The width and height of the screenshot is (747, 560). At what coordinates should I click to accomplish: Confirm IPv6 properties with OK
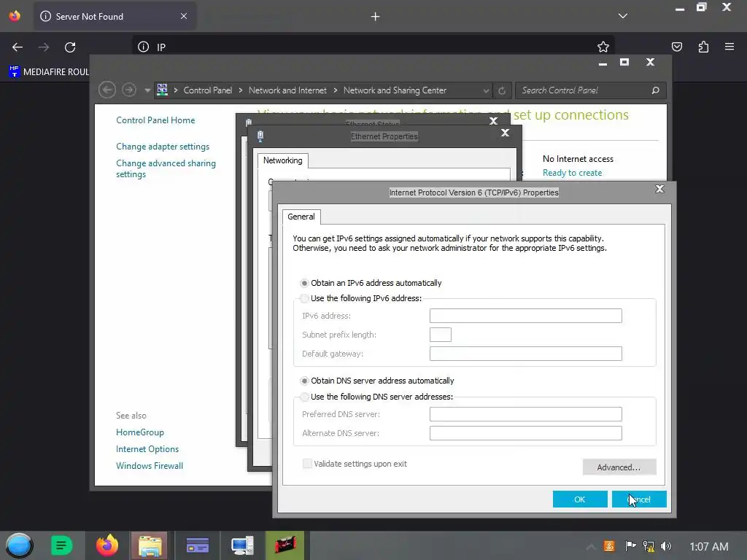coord(580,499)
